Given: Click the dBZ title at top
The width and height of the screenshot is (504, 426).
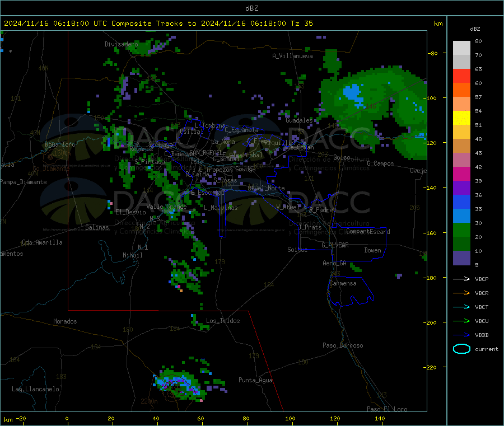Looking at the screenshot, I should pyautogui.click(x=251, y=8).
